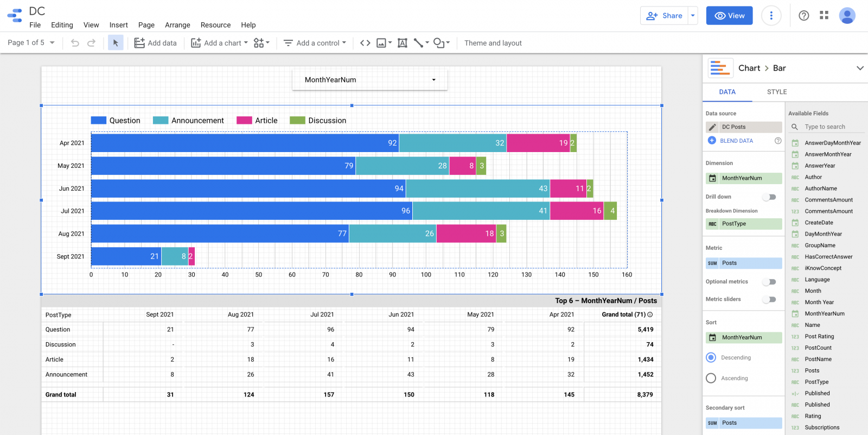
Task: Click the redo arrow icon
Action: (91, 43)
